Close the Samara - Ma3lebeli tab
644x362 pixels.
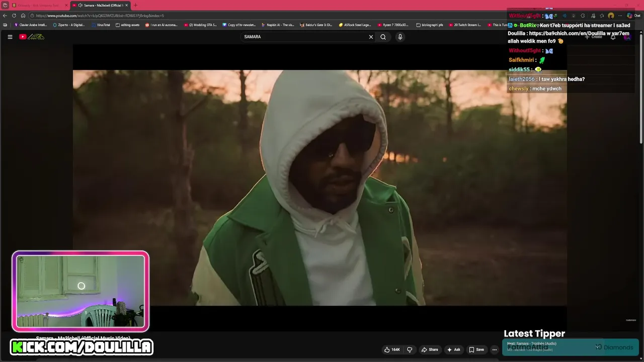pos(126,5)
